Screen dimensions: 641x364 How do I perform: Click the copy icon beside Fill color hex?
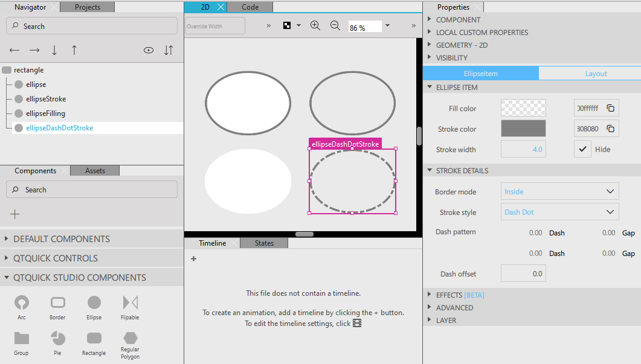(x=611, y=109)
